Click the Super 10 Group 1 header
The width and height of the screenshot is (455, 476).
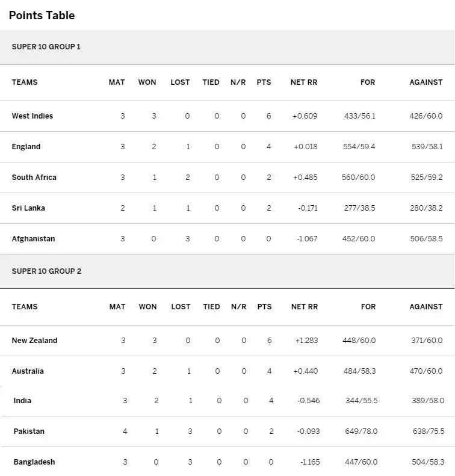(46, 47)
